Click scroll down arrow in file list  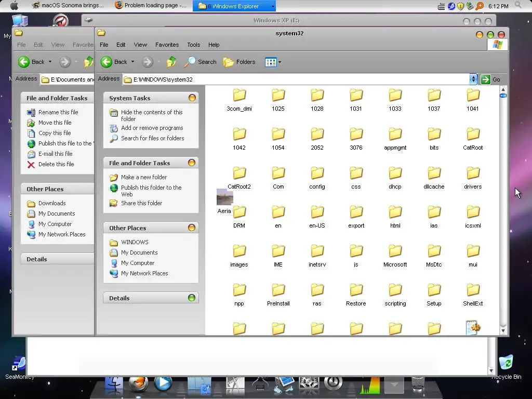[x=503, y=330]
